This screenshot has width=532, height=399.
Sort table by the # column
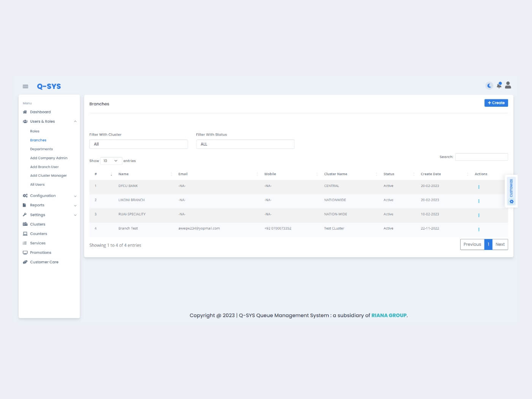(103, 174)
